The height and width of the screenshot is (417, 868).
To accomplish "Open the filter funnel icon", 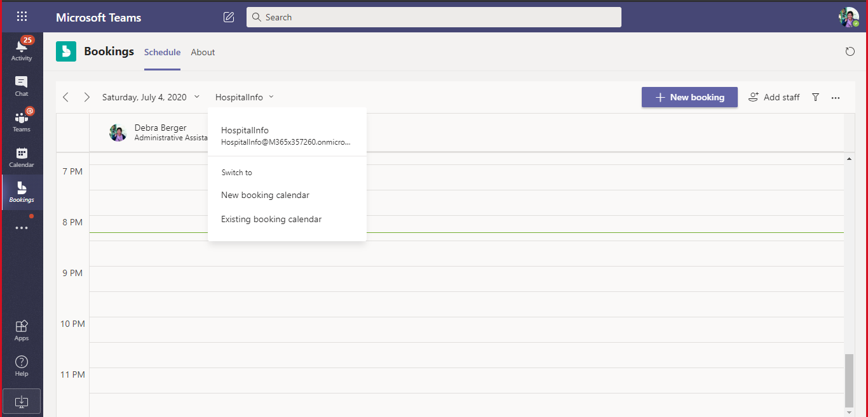I will point(815,97).
